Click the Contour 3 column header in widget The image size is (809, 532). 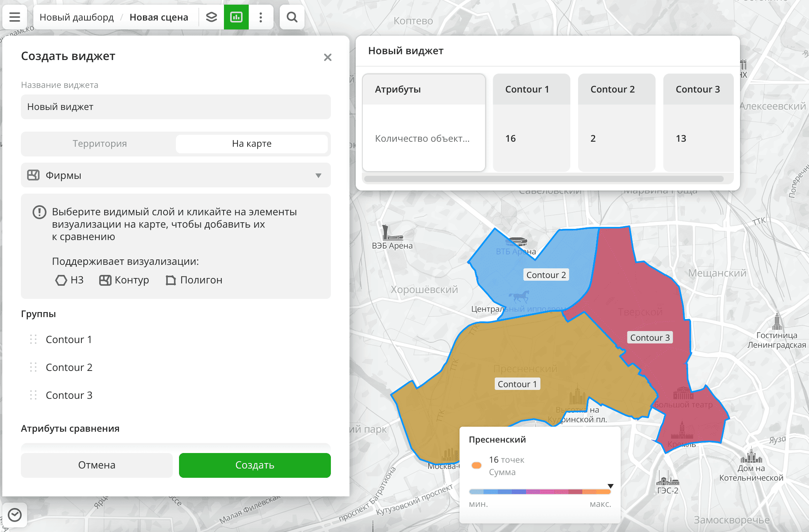699,89
